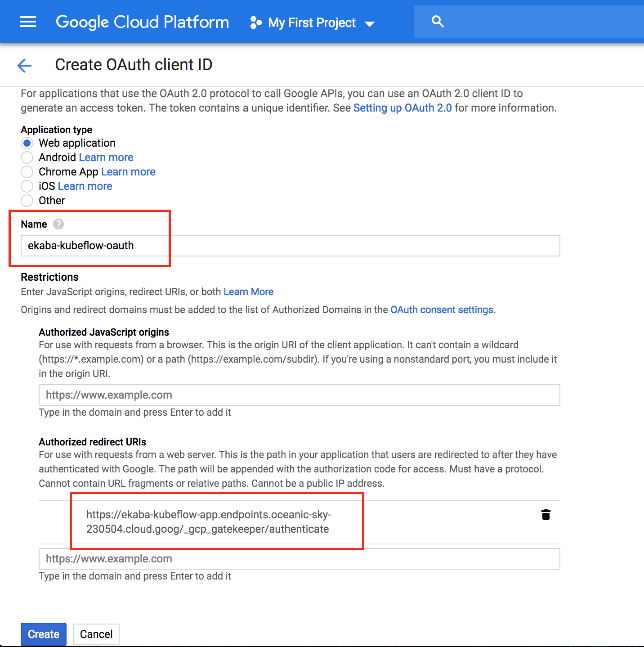Select Web application radio button
Image resolution: width=644 pixels, height=647 pixels.
click(x=27, y=143)
